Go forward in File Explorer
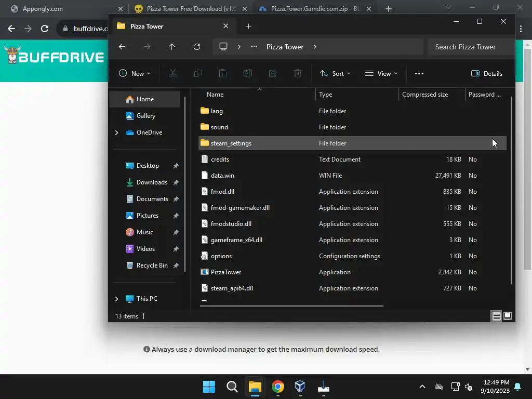532x399 pixels. point(147,47)
